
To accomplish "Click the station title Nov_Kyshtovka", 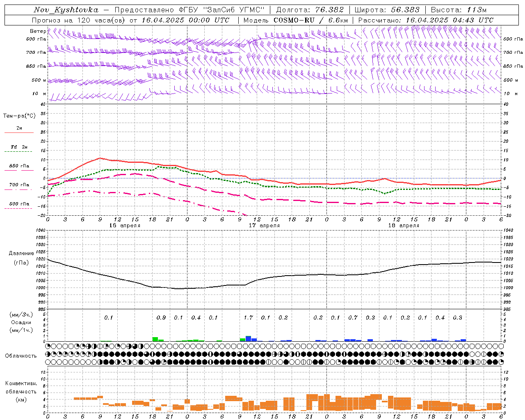I will [x=66, y=10].
